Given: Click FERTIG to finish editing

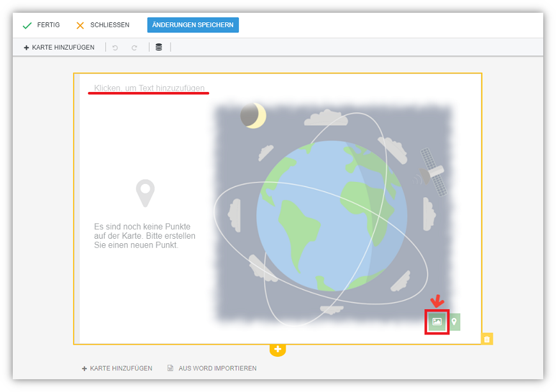Looking at the screenshot, I should click(41, 25).
